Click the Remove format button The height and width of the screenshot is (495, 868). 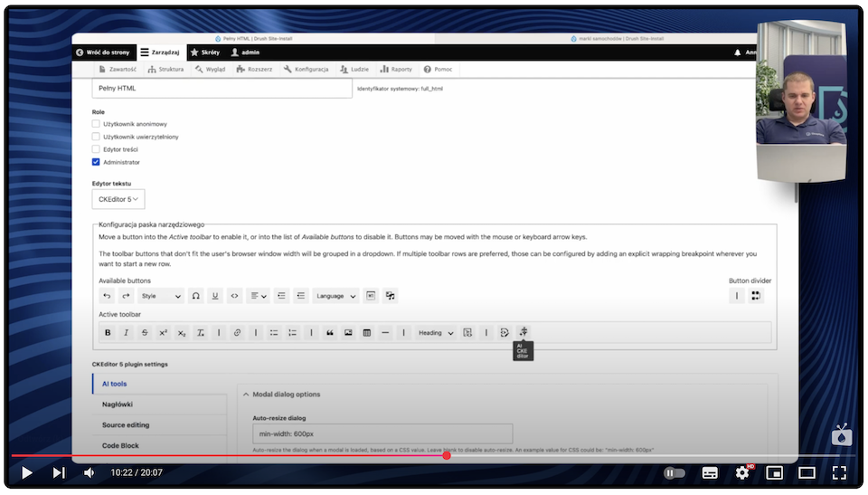201,333
